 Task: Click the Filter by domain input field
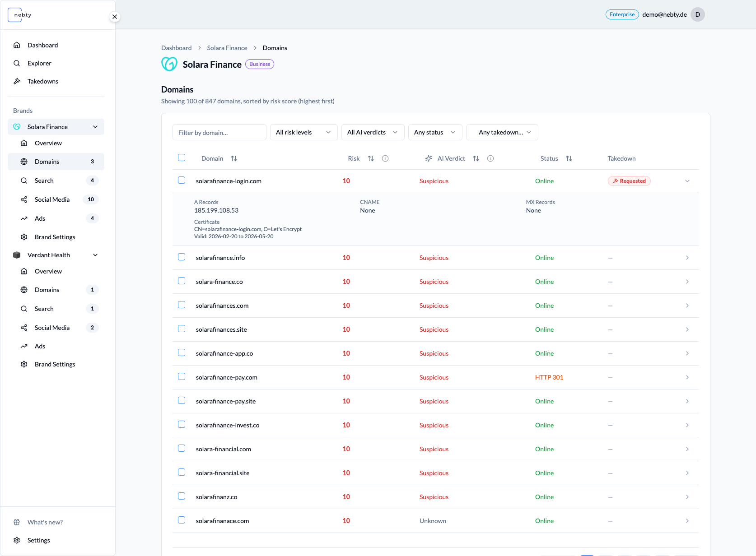(219, 132)
